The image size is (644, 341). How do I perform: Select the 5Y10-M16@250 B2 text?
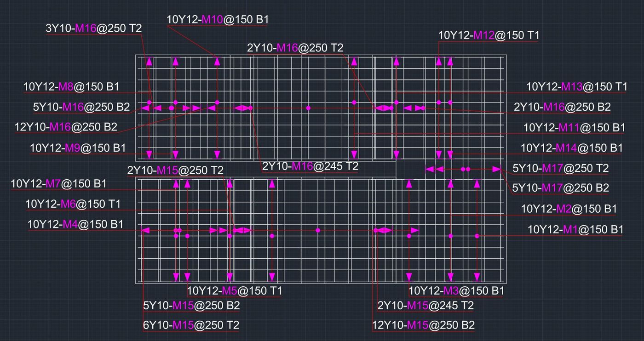pyautogui.click(x=81, y=107)
